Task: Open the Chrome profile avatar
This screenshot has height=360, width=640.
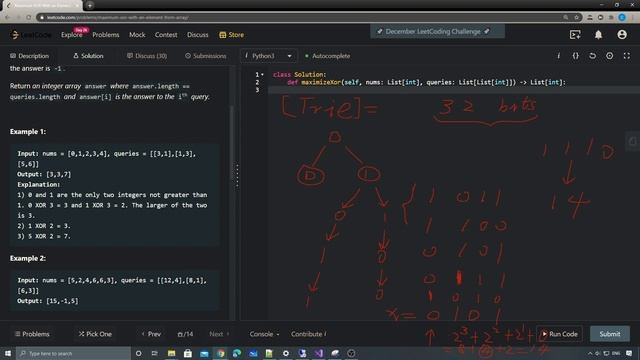Action: (622, 18)
